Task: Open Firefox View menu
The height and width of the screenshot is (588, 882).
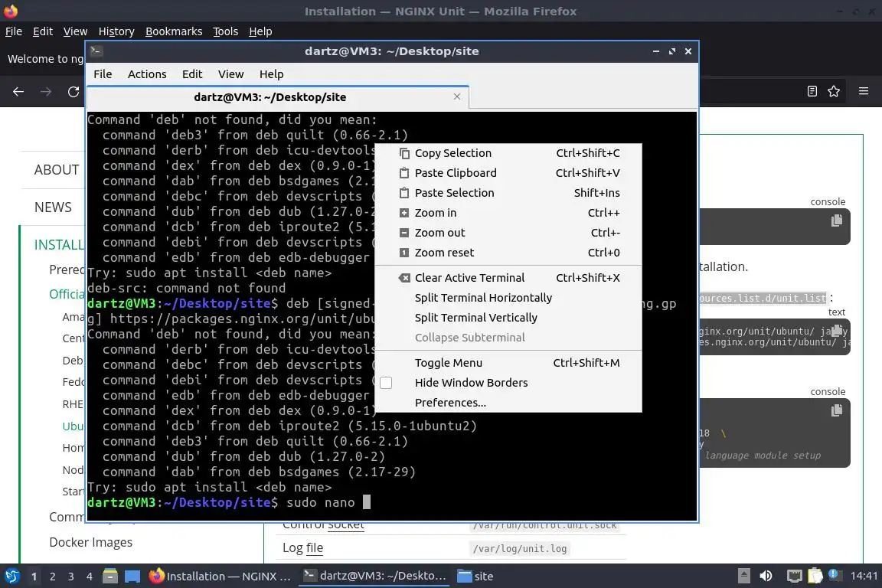Action: [75, 31]
